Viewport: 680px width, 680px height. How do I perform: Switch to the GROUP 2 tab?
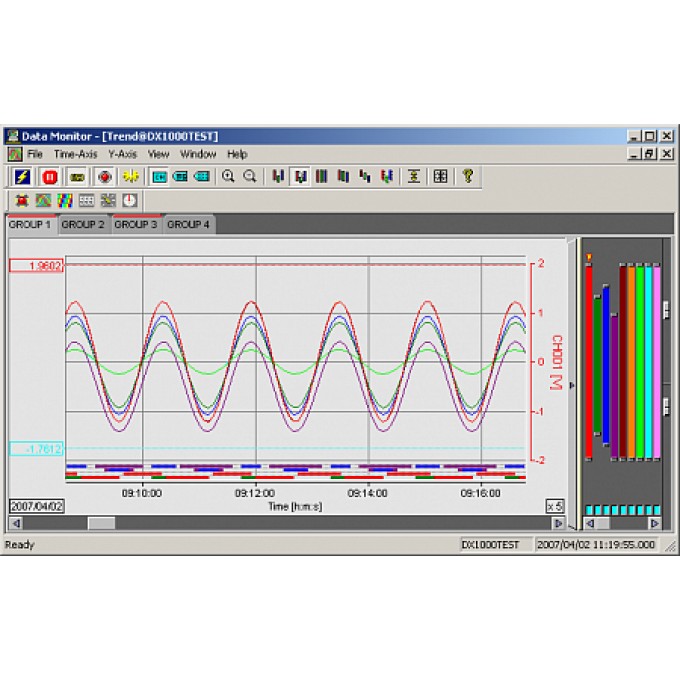coord(83,225)
